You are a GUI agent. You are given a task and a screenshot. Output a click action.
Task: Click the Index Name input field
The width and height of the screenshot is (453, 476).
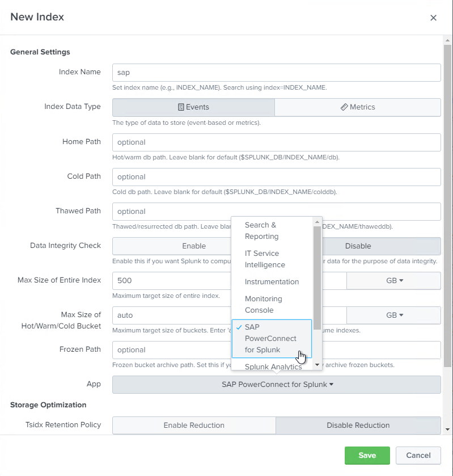coord(276,73)
